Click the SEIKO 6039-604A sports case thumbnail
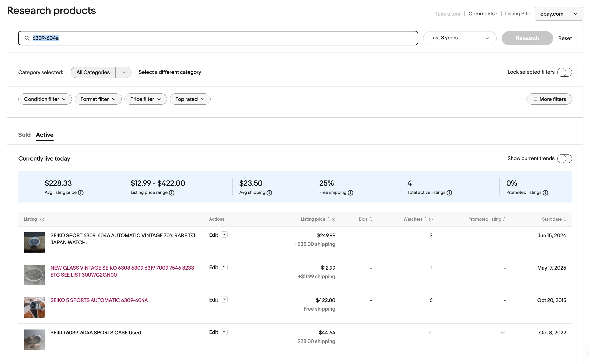Image resolution: width=589 pixels, height=364 pixels. [x=35, y=340]
